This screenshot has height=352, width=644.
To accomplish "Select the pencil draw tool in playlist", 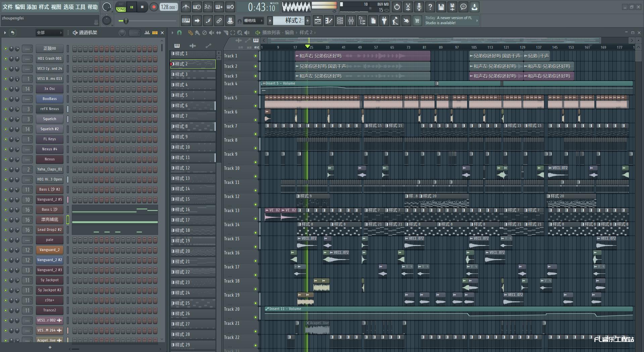I will [x=190, y=33].
